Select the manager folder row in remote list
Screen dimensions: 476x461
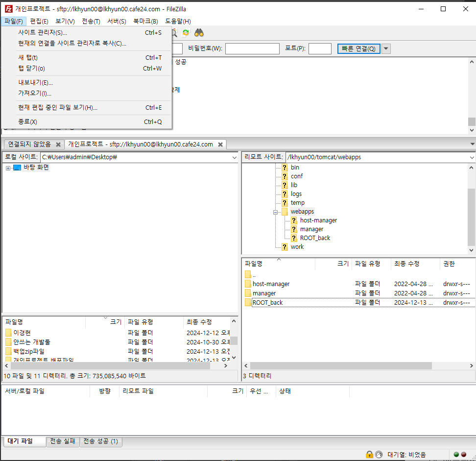click(x=359, y=293)
